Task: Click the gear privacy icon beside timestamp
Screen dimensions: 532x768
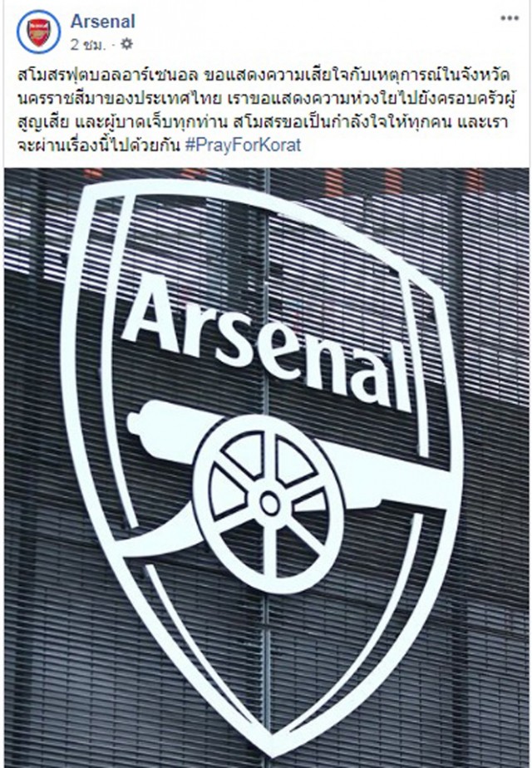Action: (x=126, y=45)
